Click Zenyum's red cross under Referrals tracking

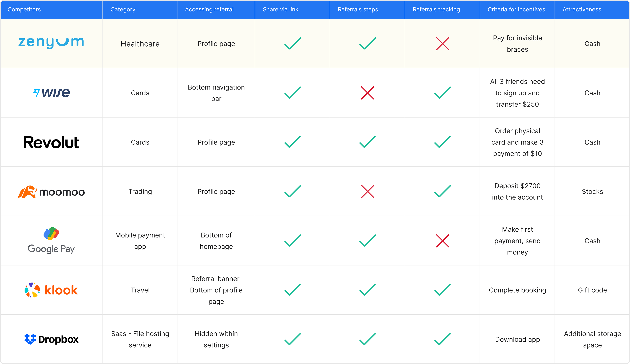coord(442,44)
